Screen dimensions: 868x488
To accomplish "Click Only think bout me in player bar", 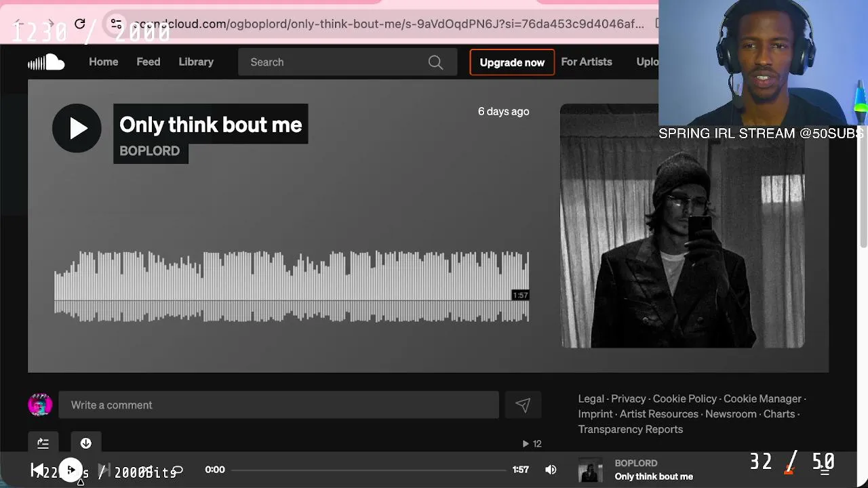I will (654, 476).
